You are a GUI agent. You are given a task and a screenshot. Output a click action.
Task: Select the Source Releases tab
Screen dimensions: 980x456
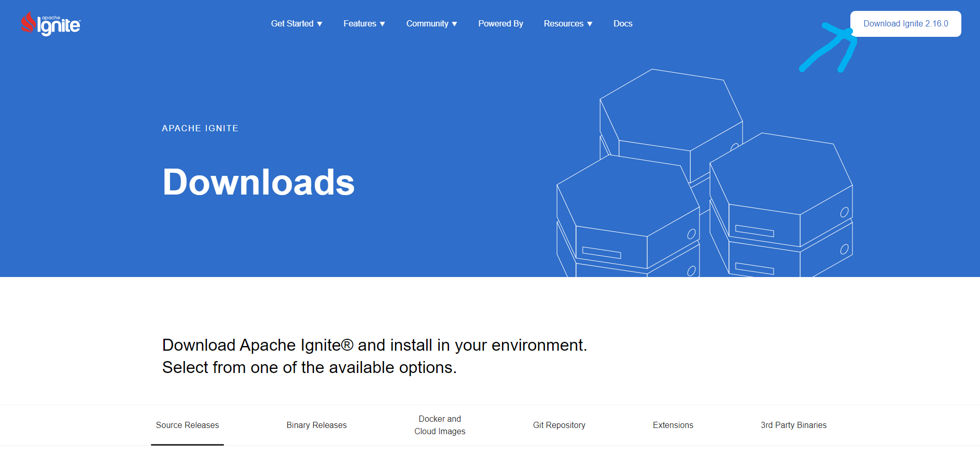click(187, 425)
